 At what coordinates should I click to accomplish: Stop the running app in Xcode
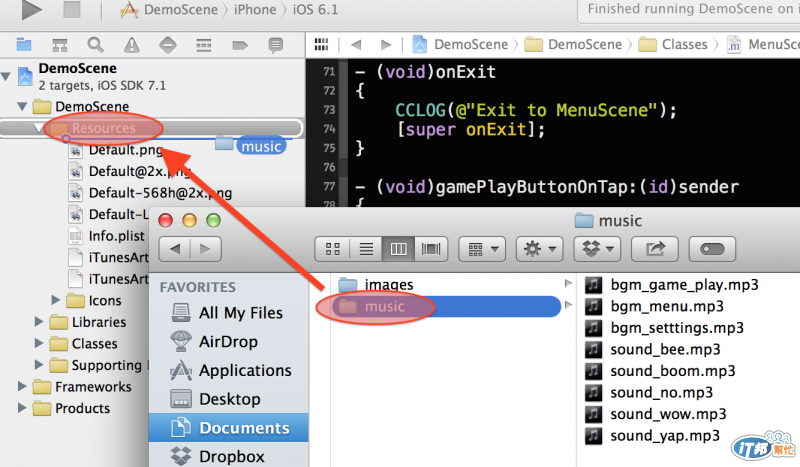click(72, 9)
